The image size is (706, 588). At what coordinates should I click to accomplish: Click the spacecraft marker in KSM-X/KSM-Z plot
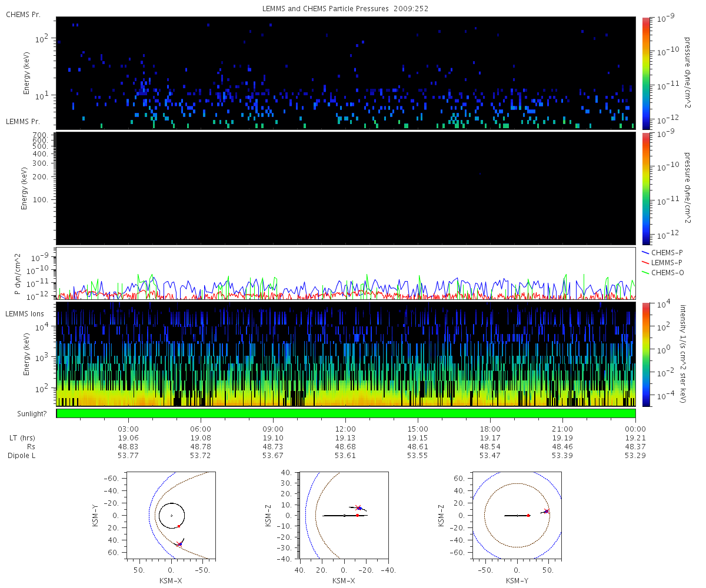[x=359, y=508]
